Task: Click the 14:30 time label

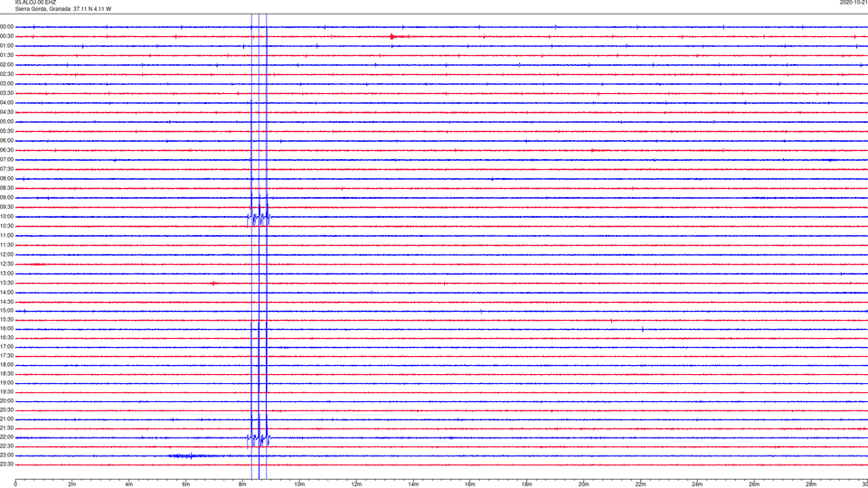Action: [7, 302]
